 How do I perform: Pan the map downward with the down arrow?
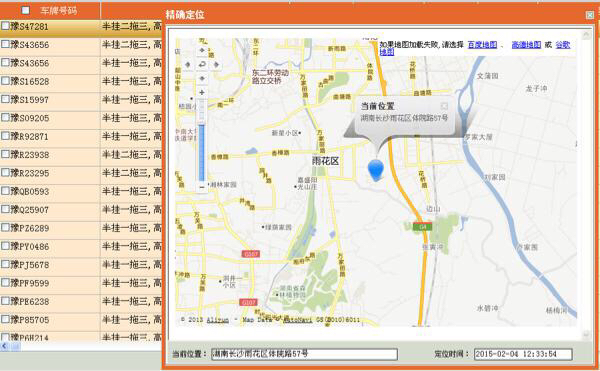202,78
